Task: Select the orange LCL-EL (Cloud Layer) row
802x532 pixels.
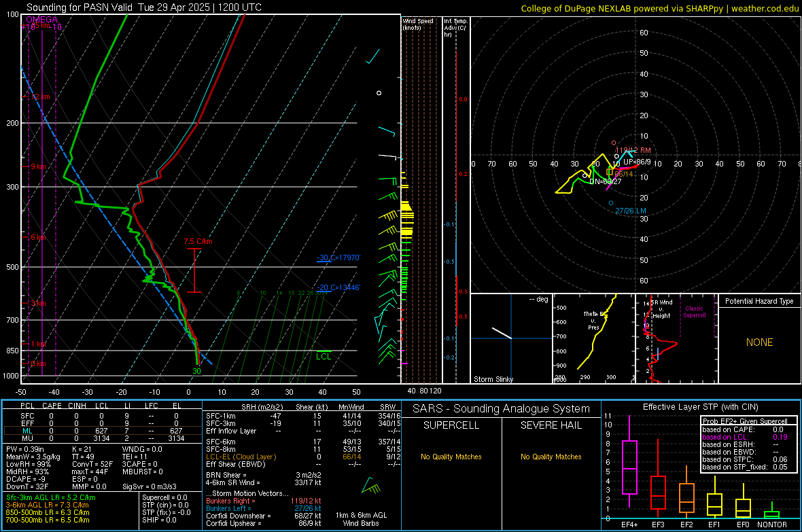Action: (x=303, y=457)
